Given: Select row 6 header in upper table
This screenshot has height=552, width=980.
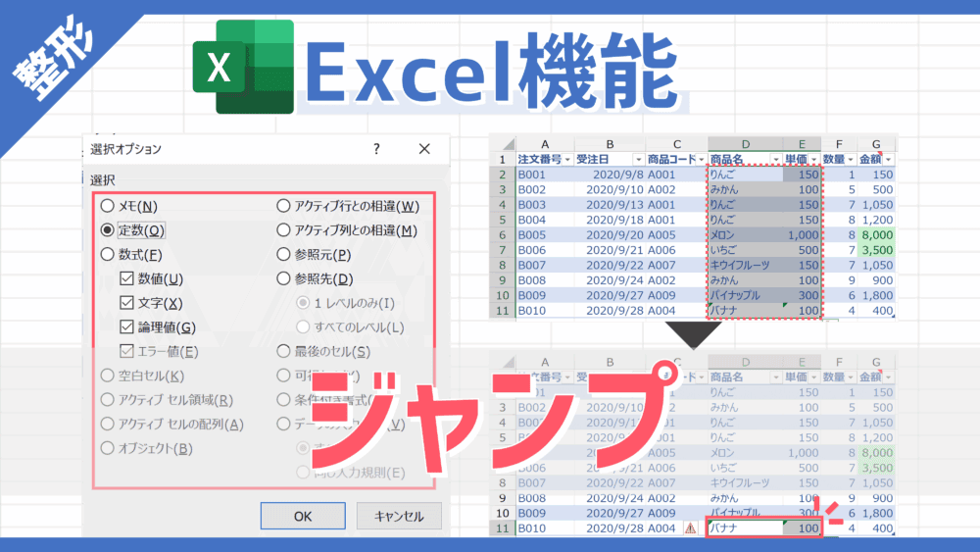Looking at the screenshot, I should (502, 235).
